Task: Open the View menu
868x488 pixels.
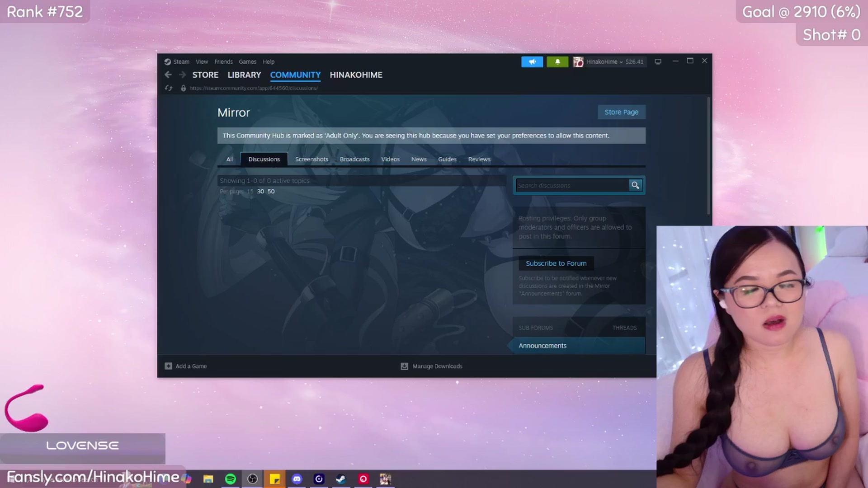Action: [x=202, y=62]
